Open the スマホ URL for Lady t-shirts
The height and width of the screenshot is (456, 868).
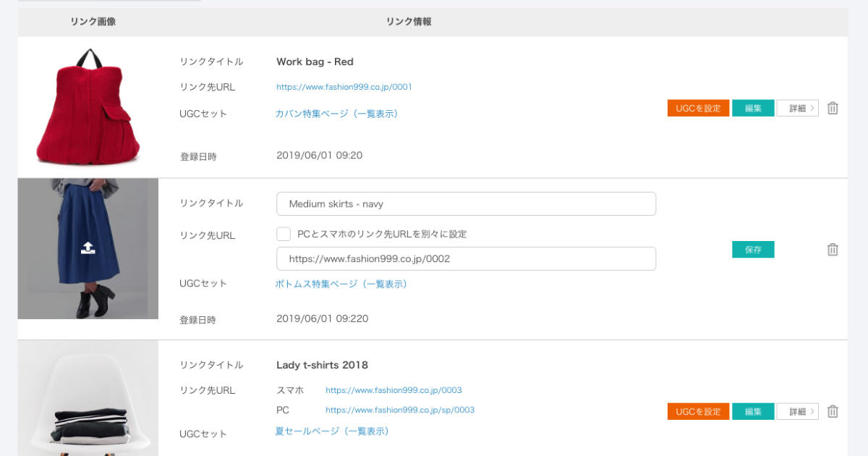[394, 390]
